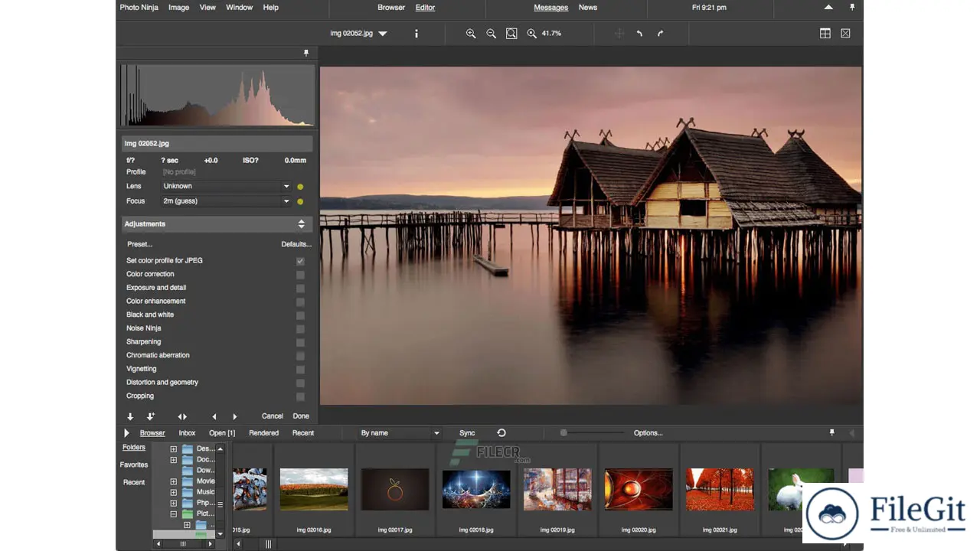The width and height of the screenshot is (980, 551).
Task: Click Cancel in adjustments panel
Action: [273, 416]
